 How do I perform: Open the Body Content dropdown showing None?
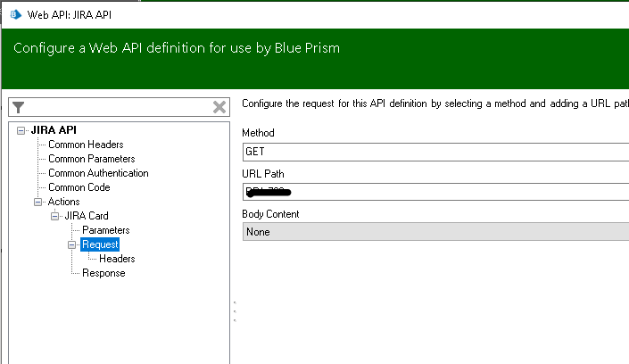coord(435,232)
